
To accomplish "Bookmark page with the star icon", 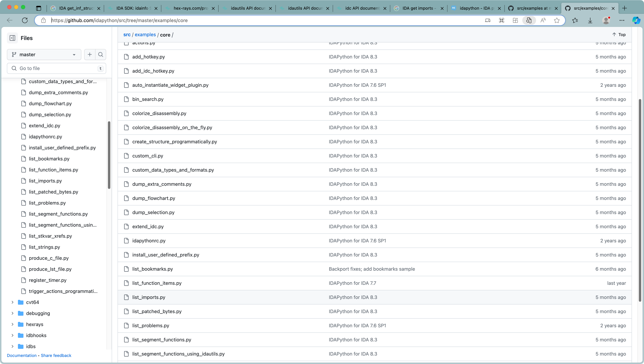I will tap(556, 21).
